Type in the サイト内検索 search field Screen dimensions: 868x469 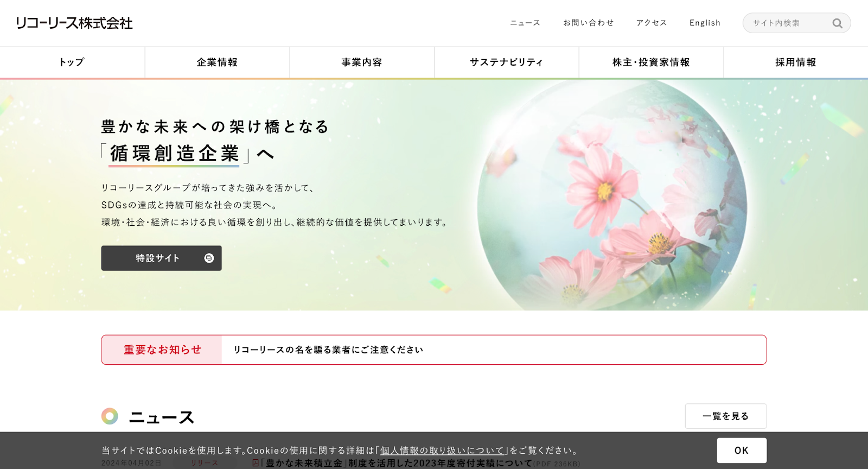pyautogui.click(x=788, y=23)
